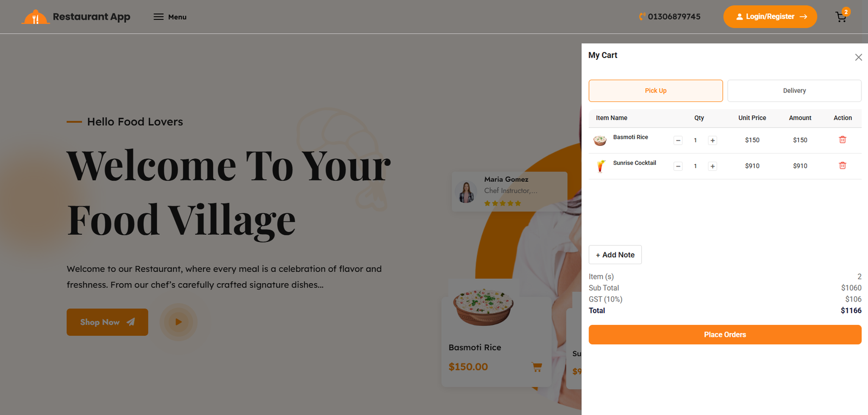Select the Pick Up option
This screenshot has width=868, height=415.
tap(655, 91)
